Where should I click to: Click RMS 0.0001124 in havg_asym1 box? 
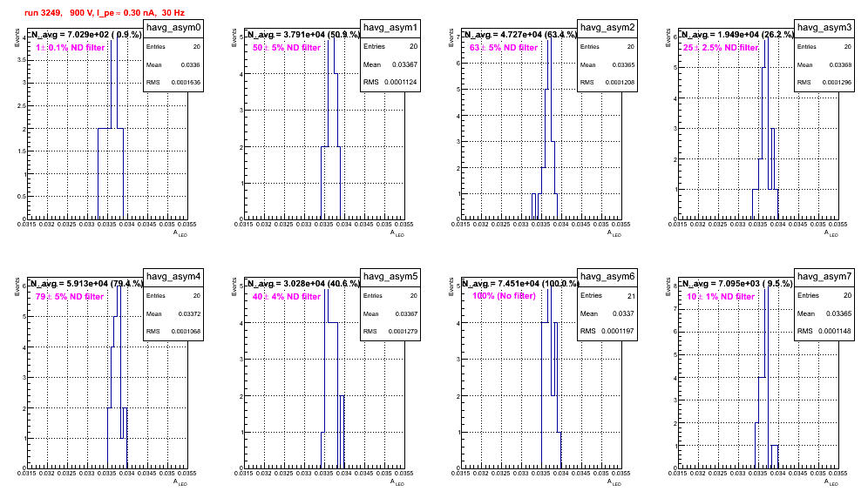coord(390,82)
